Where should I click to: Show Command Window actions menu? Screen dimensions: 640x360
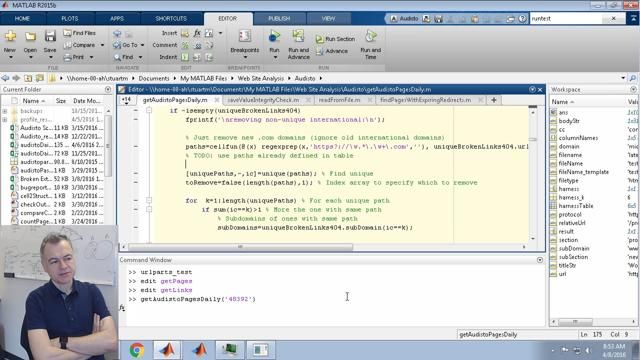tap(540, 260)
